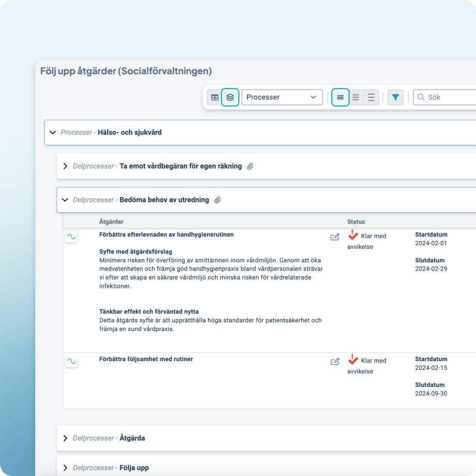Click the compact list density icon
Screen dimensions: 476x476
[340, 97]
